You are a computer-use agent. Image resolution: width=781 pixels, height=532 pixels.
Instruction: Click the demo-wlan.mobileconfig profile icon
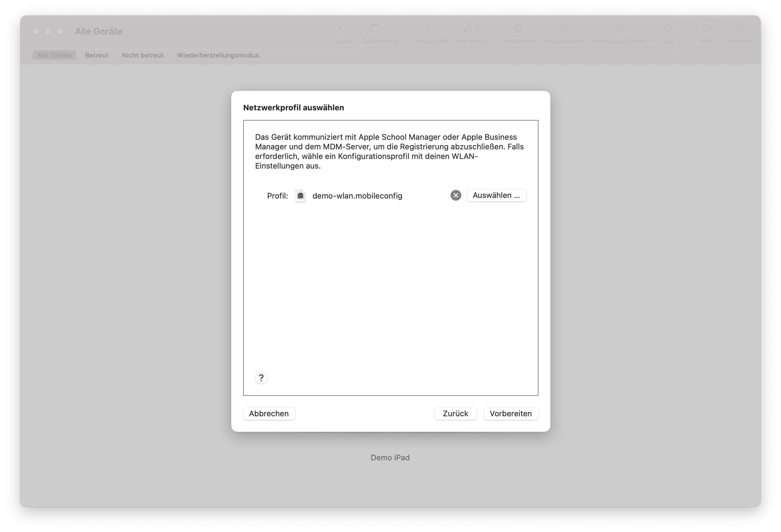point(300,196)
